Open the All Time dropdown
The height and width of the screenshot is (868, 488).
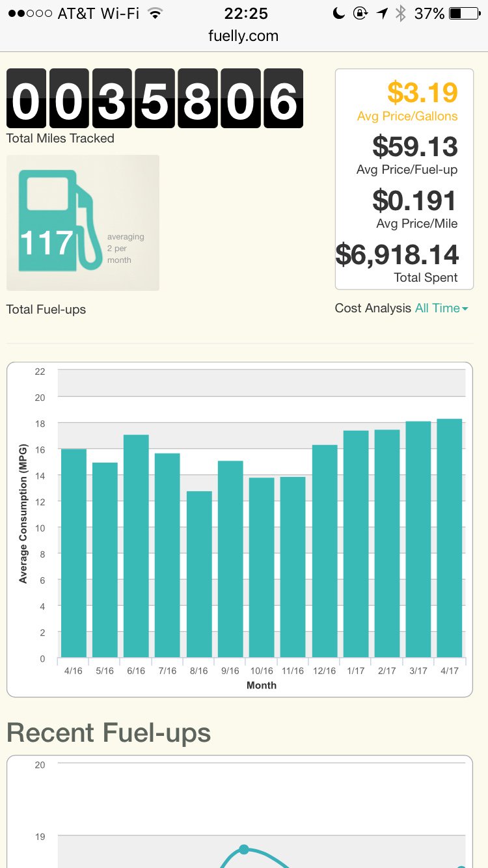[x=441, y=308]
